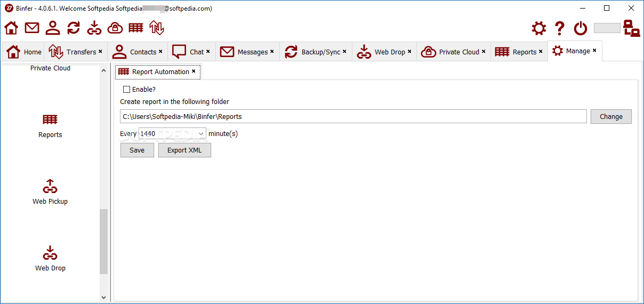Click Change to pick report folder
644x304 pixels.
pos(611,117)
